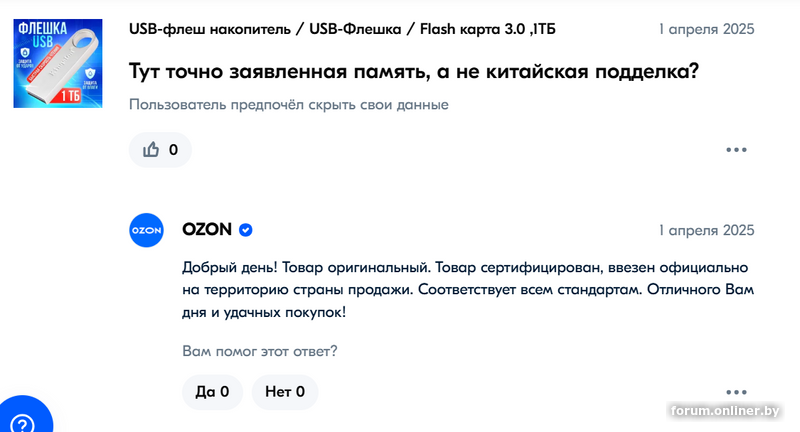Click "Flash карта 3.0, 1ТБ" in the product title

tap(488, 29)
